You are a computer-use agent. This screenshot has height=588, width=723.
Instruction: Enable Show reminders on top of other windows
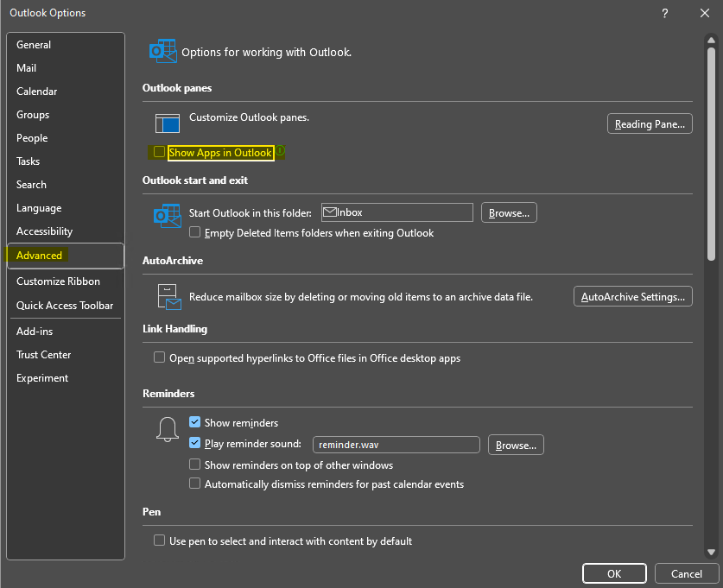click(194, 464)
